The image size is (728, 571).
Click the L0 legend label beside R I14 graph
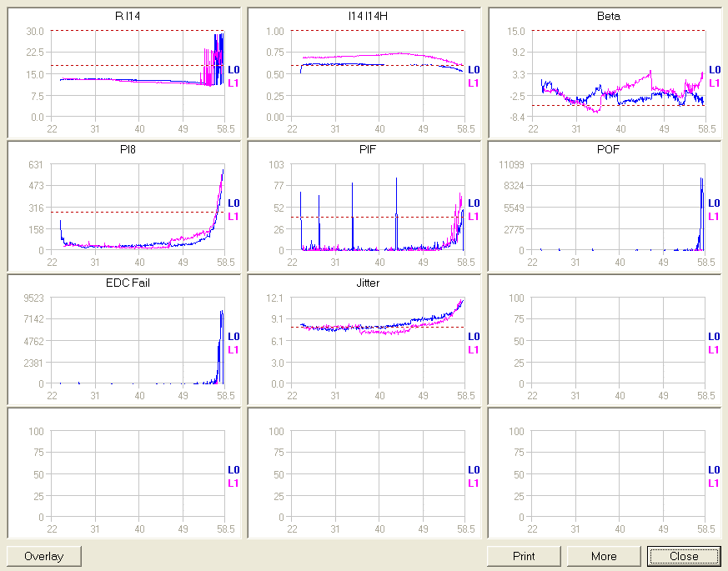[233, 70]
